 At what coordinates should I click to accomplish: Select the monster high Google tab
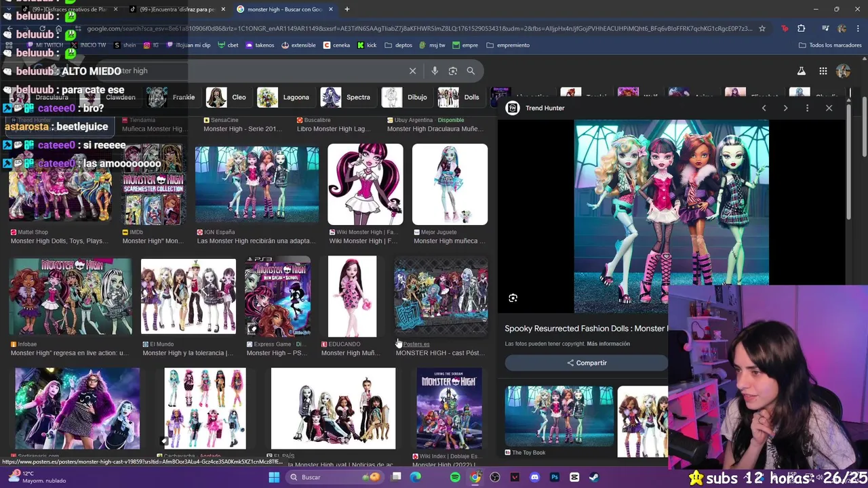coord(283,9)
